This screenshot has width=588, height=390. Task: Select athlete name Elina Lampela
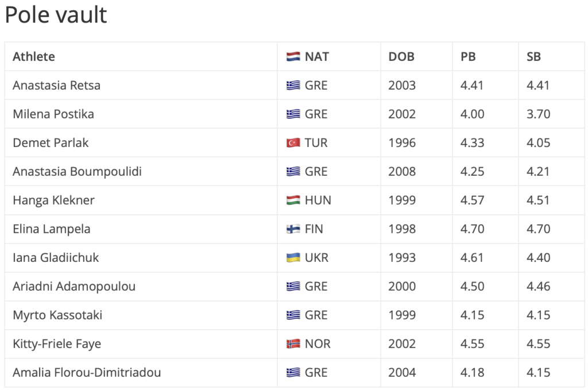[x=52, y=229]
